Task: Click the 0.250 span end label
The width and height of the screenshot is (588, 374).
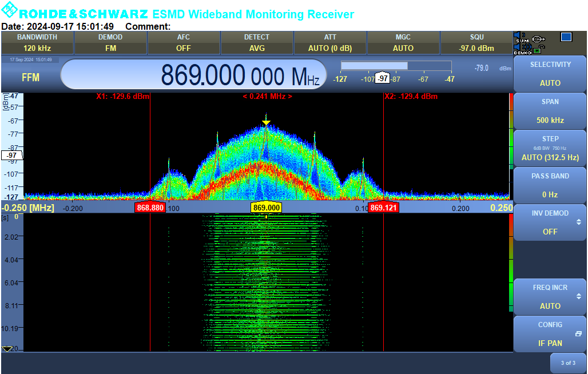Action: [502, 208]
